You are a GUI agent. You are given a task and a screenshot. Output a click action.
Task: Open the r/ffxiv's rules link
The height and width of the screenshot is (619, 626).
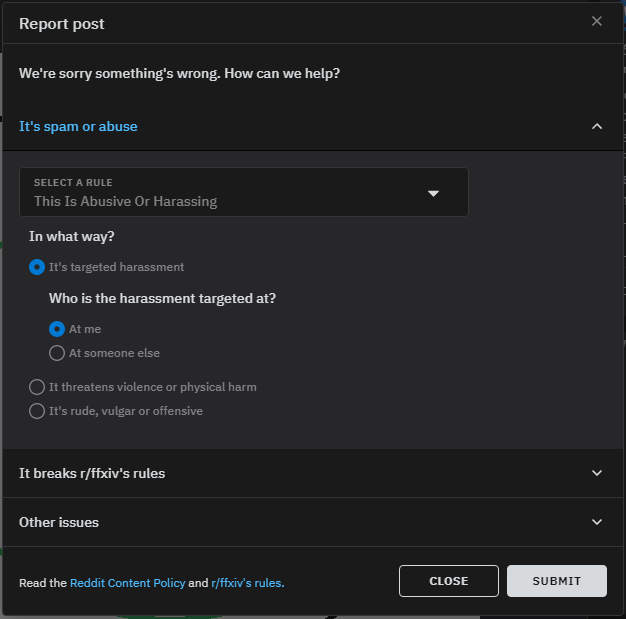click(247, 583)
